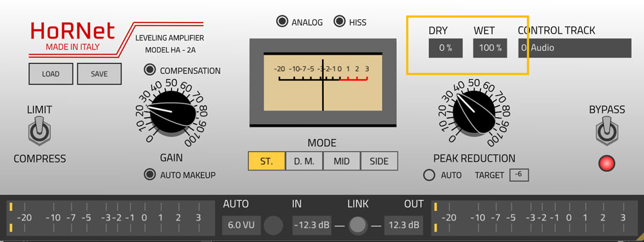Click the SAVE button
The height and width of the screenshot is (242, 644).
[99, 74]
